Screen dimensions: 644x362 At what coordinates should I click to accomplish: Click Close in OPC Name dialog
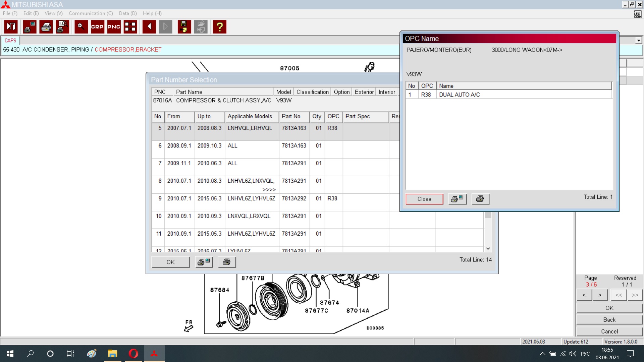point(424,199)
